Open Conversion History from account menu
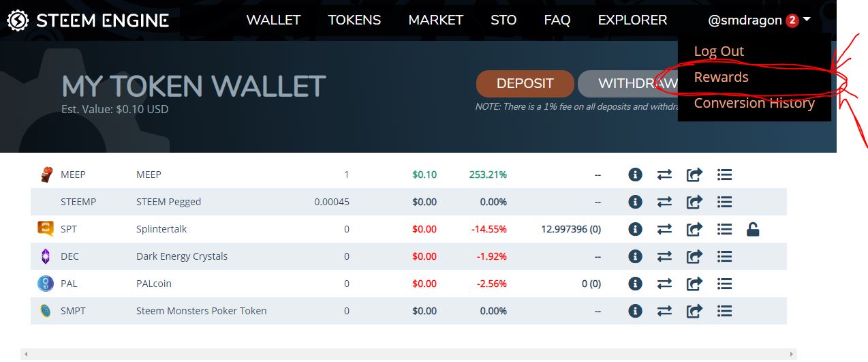Viewport: 868px width, 362px height. (x=754, y=103)
